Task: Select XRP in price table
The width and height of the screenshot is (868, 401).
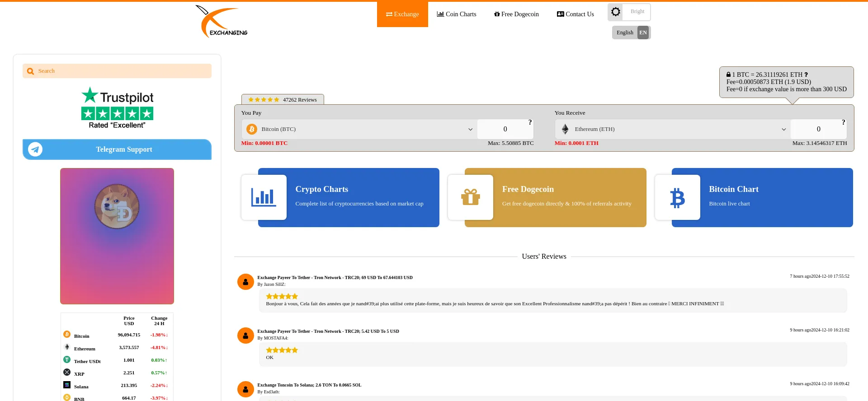Action: click(117, 373)
